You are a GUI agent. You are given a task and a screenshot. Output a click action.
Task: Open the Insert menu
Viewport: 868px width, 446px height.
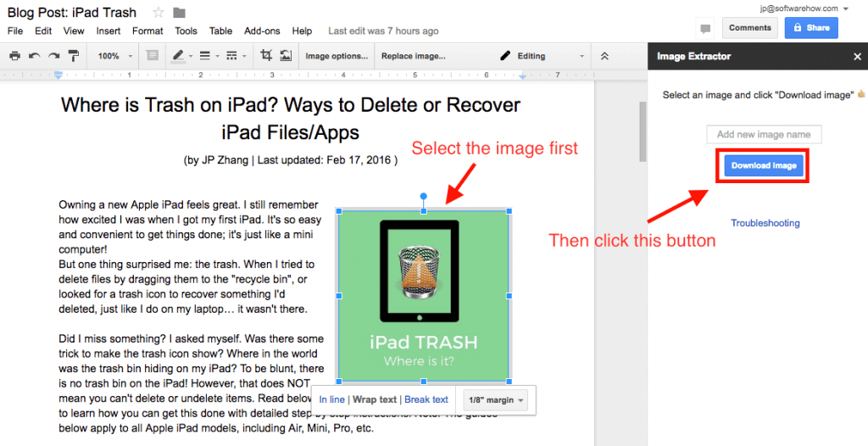(108, 31)
